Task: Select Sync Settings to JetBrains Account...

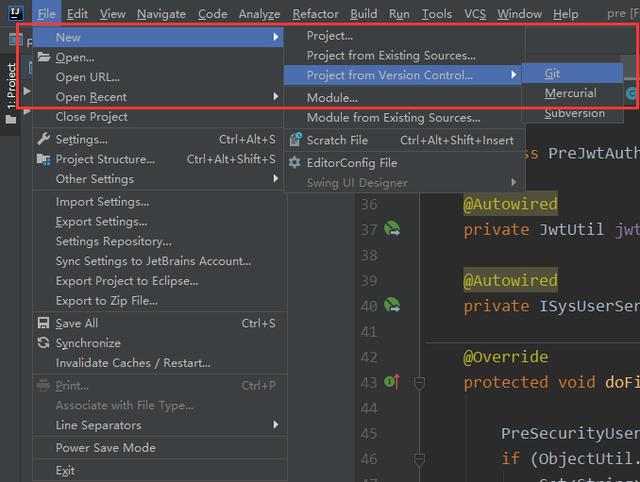Action: [158, 261]
